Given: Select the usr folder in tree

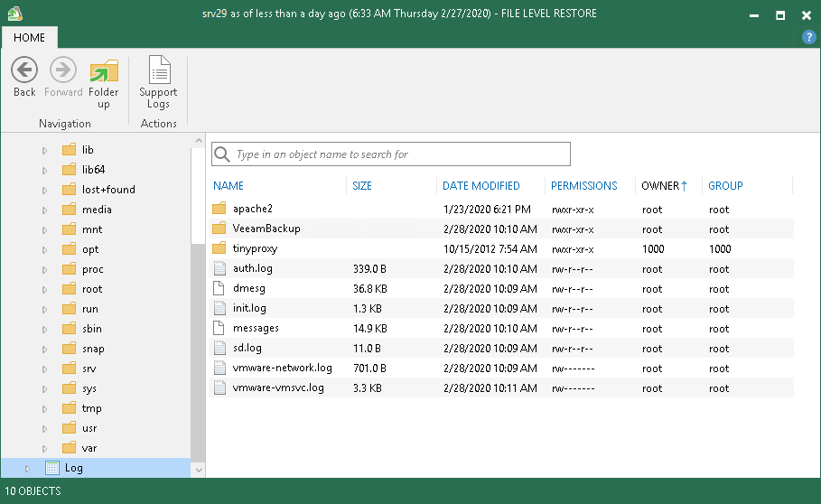Looking at the screenshot, I should pyautogui.click(x=89, y=428).
